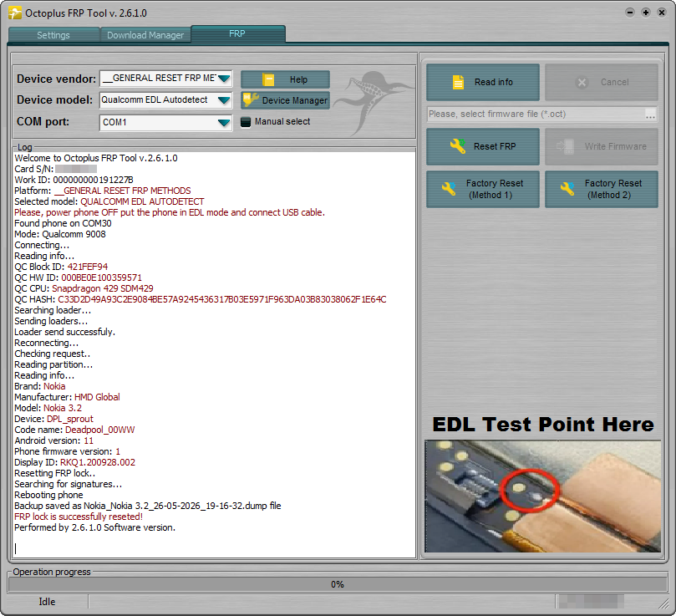Click "Manufacturer: HMD Global" log line

point(67,397)
